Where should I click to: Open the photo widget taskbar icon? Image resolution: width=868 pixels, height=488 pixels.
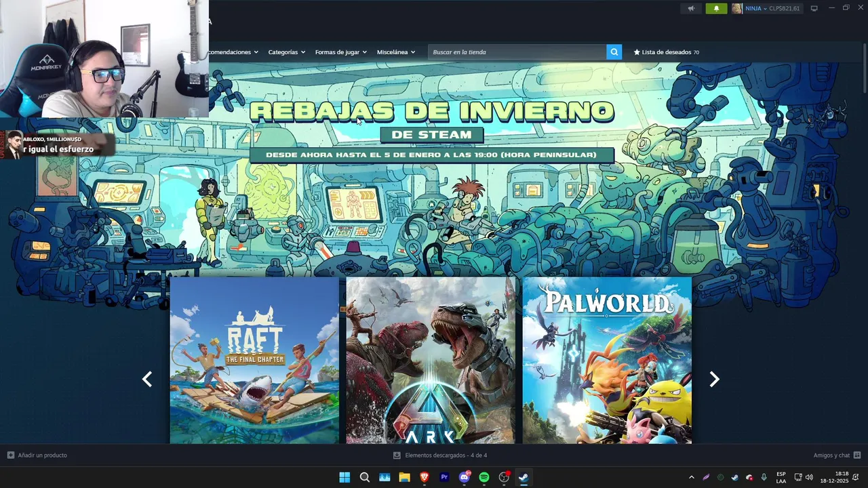384,477
